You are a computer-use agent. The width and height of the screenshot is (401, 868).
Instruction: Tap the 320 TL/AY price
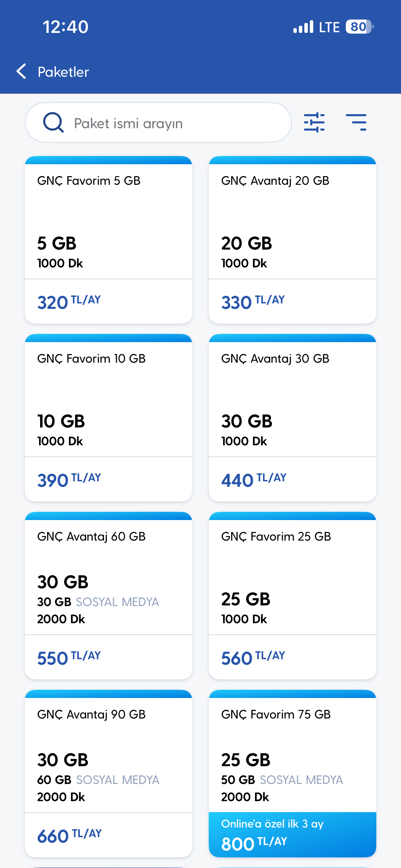click(x=69, y=302)
